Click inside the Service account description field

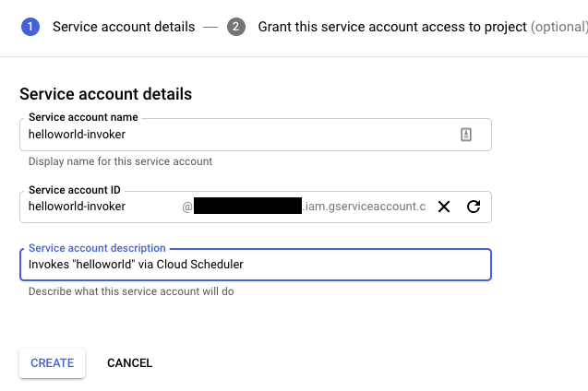[254, 266]
